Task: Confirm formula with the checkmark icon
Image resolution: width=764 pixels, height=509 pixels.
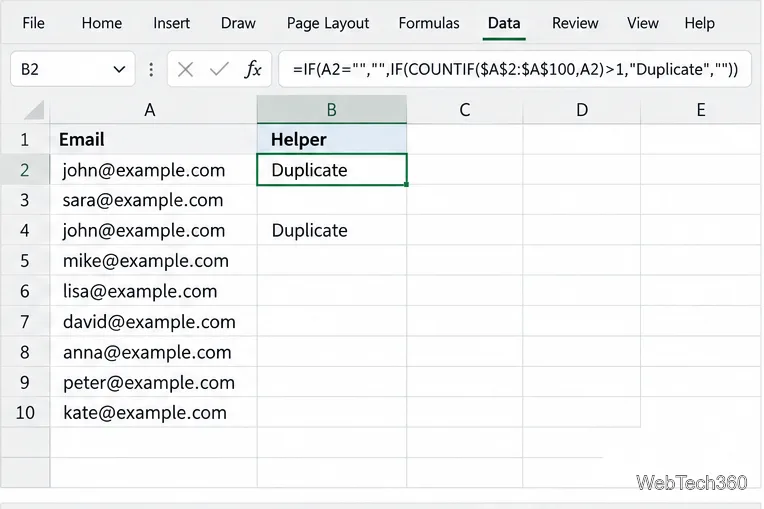Action: [x=219, y=70]
